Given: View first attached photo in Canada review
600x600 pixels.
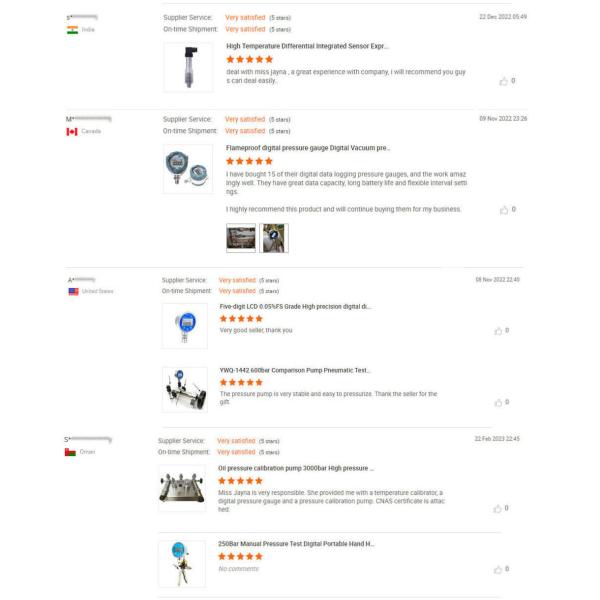Looking at the screenshot, I should pos(241,238).
